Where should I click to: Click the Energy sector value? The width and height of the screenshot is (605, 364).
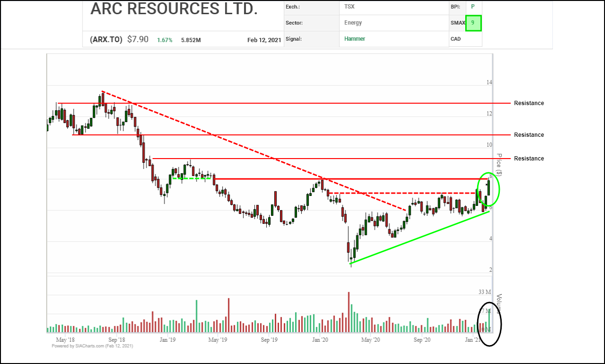coord(353,23)
